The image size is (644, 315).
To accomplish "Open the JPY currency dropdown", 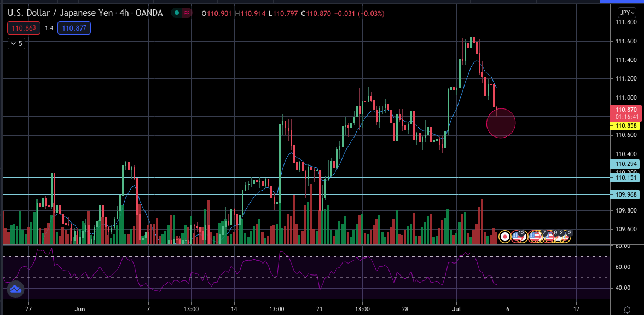I will point(626,13).
